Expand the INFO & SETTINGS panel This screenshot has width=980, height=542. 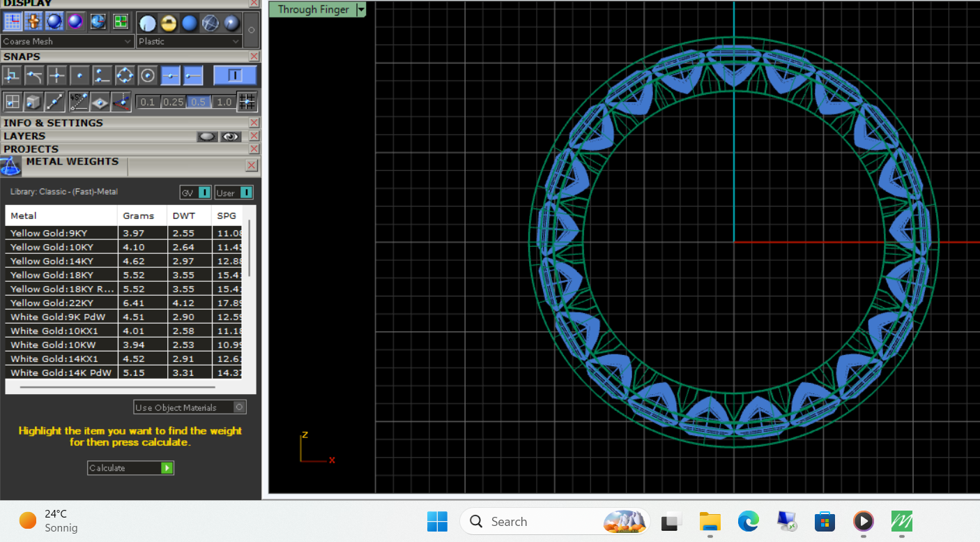tap(53, 123)
